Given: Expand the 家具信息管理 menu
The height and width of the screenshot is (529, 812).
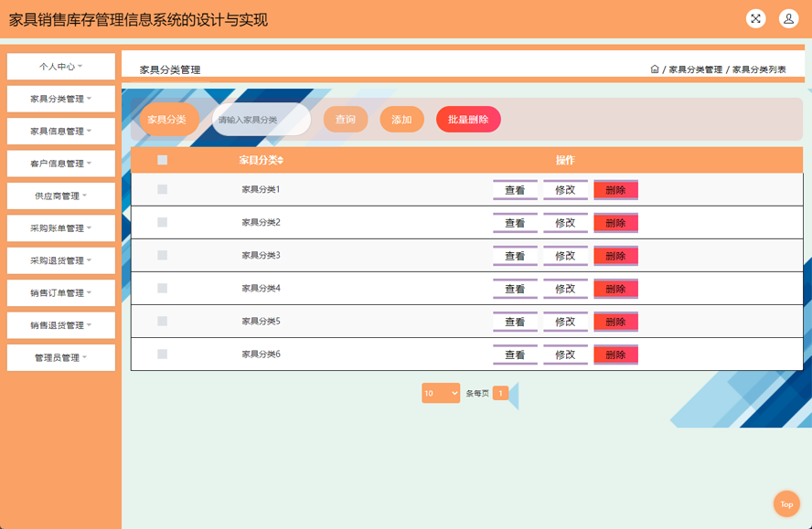Looking at the screenshot, I should [61, 131].
